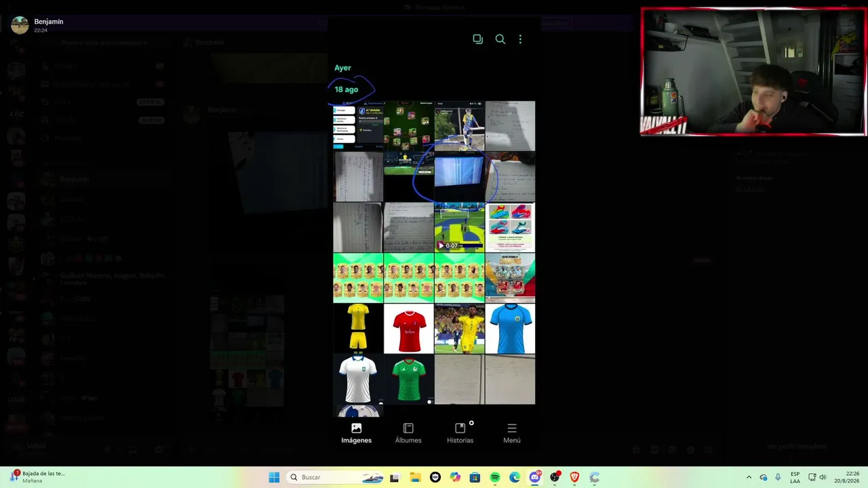Open the clock showing 22:26
The width and height of the screenshot is (868, 488).
846,477
